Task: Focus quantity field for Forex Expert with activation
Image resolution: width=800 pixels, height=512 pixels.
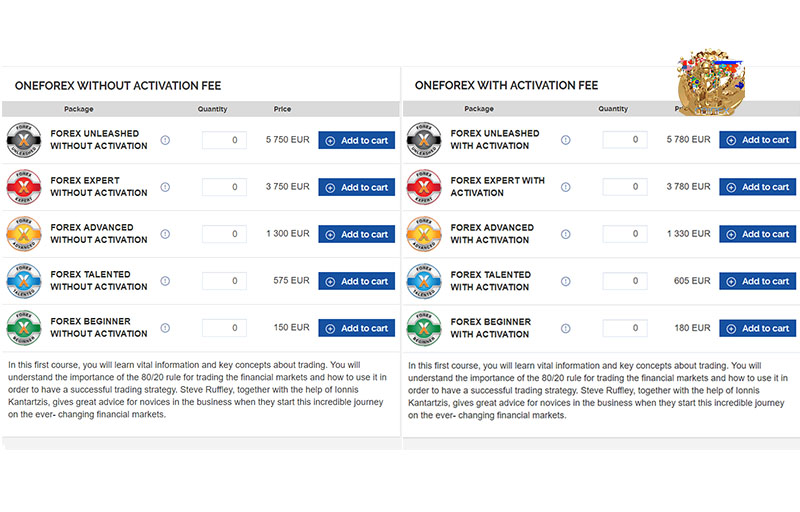Action: (x=625, y=187)
